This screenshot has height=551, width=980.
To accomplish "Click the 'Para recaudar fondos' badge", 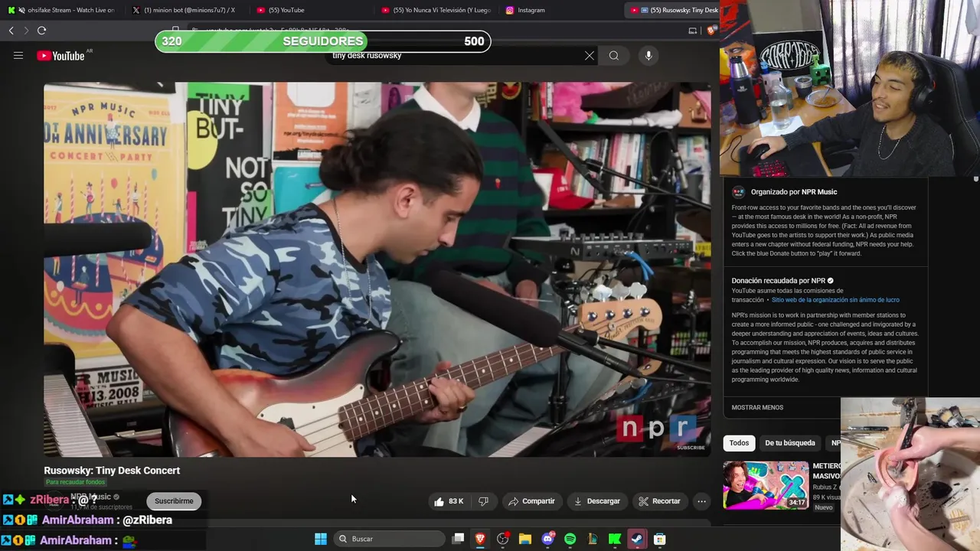I will (75, 482).
